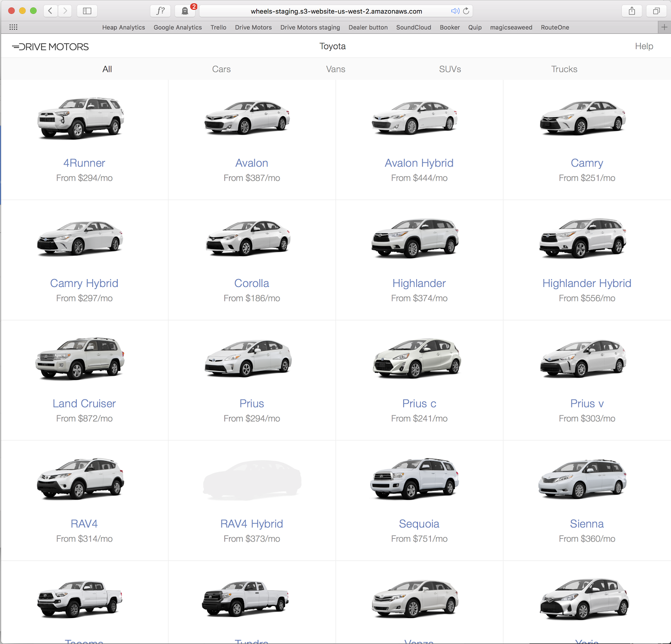Open the Help link
The height and width of the screenshot is (644, 671).
(644, 46)
